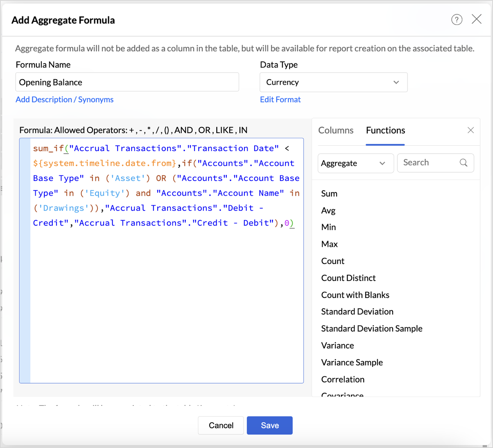Click the Save button
493x448 pixels.
(x=269, y=425)
